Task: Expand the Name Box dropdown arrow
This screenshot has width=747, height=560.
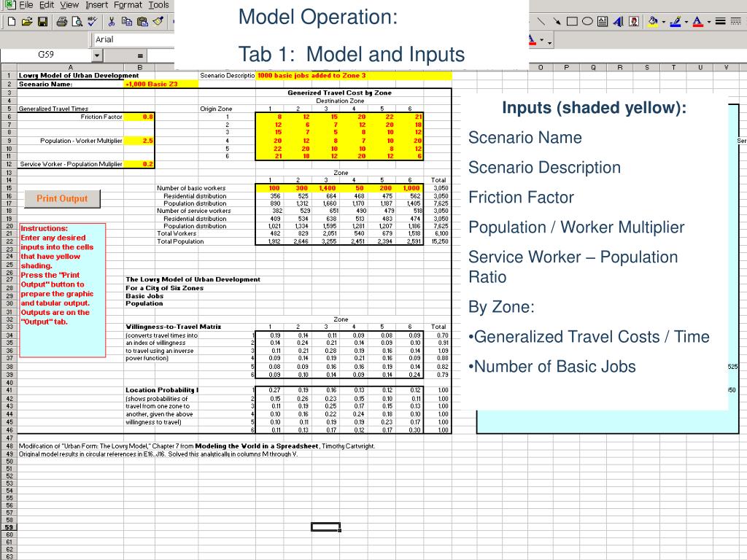Action: [x=97, y=55]
